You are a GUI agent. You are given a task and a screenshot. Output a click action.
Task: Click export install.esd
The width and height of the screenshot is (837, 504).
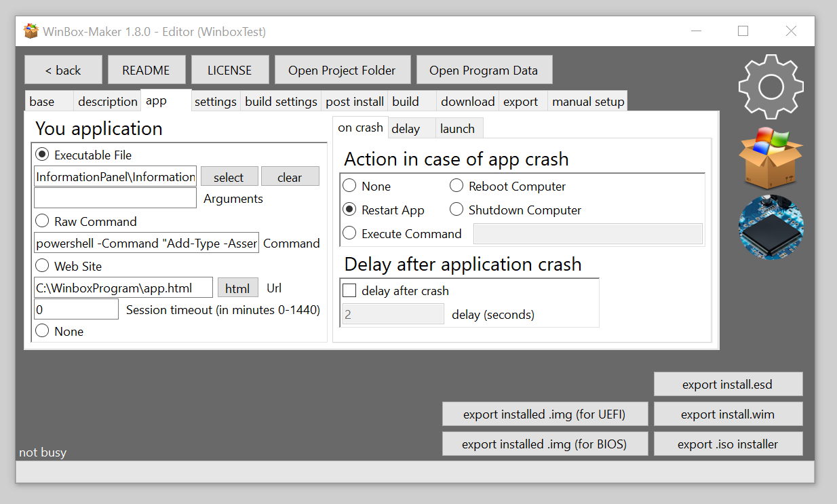(728, 384)
